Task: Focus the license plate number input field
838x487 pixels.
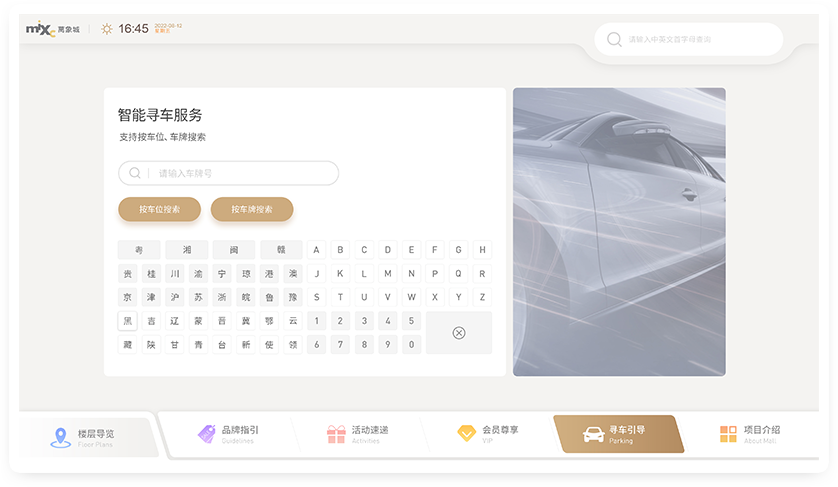Action: click(x=240, y=173)
